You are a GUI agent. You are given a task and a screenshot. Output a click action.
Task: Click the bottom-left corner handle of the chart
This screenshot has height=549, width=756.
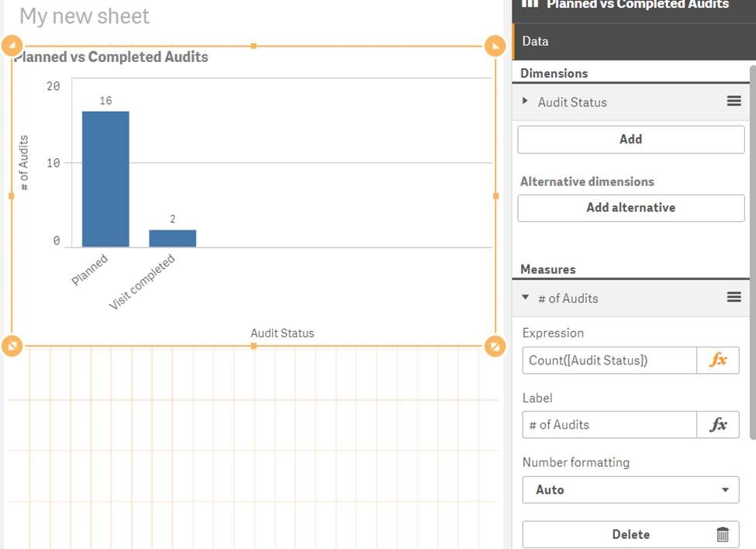[12, 346]
